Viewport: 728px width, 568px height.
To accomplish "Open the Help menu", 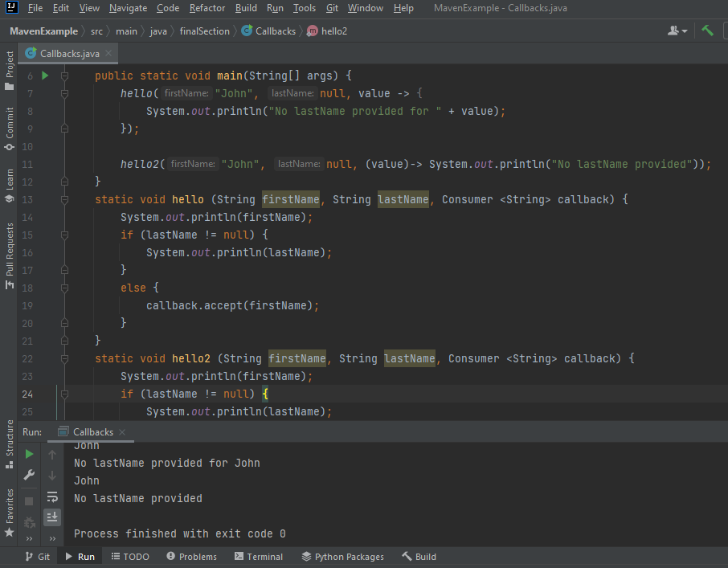I will coord(403,8).
